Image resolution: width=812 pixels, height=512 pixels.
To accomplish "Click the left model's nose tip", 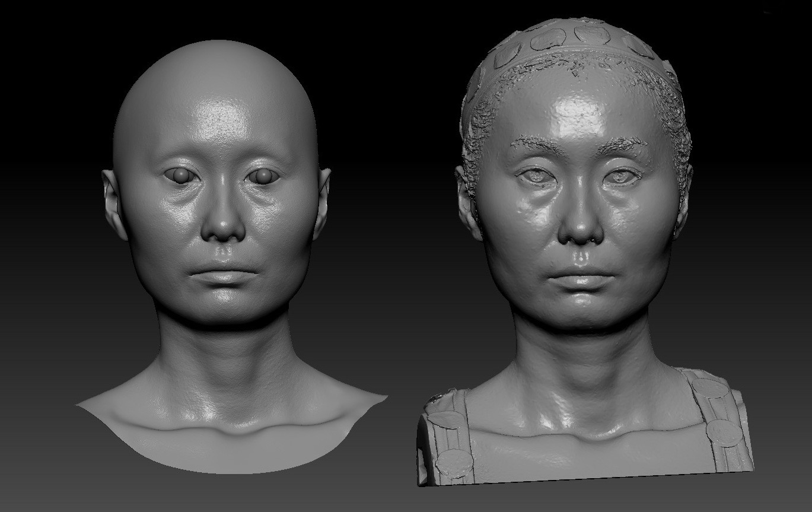I will click(x=222, y=228).
